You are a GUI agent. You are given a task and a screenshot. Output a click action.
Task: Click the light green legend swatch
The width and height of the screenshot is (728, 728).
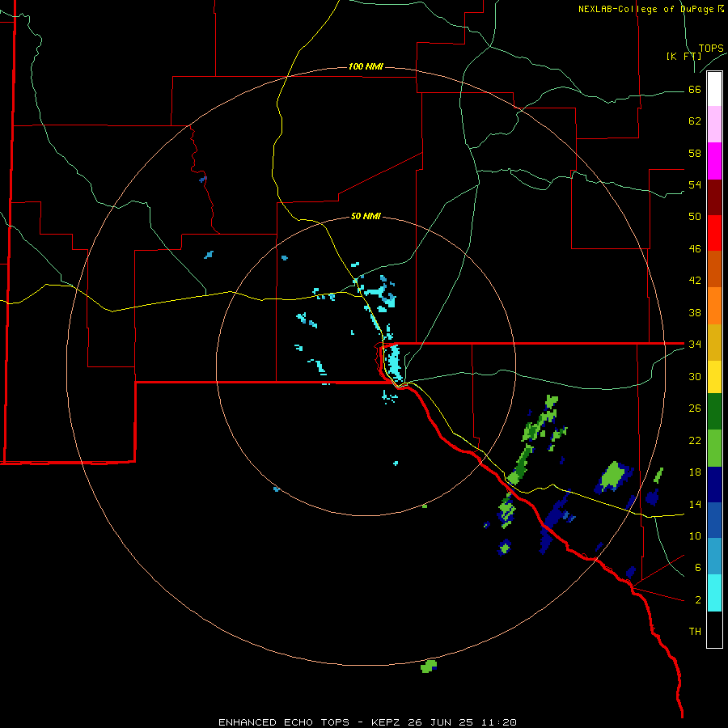714,448
